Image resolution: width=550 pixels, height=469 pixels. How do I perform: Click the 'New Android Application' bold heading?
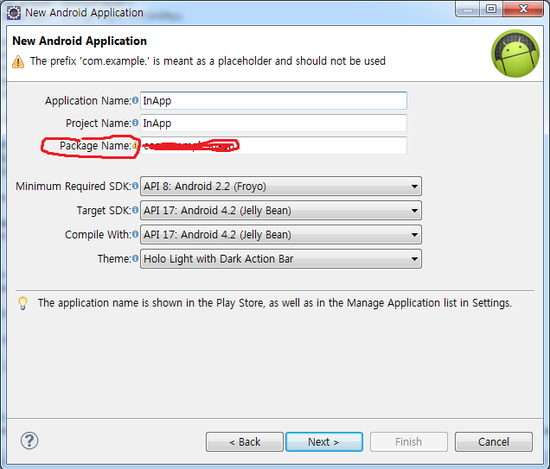[x=80, y=41]
